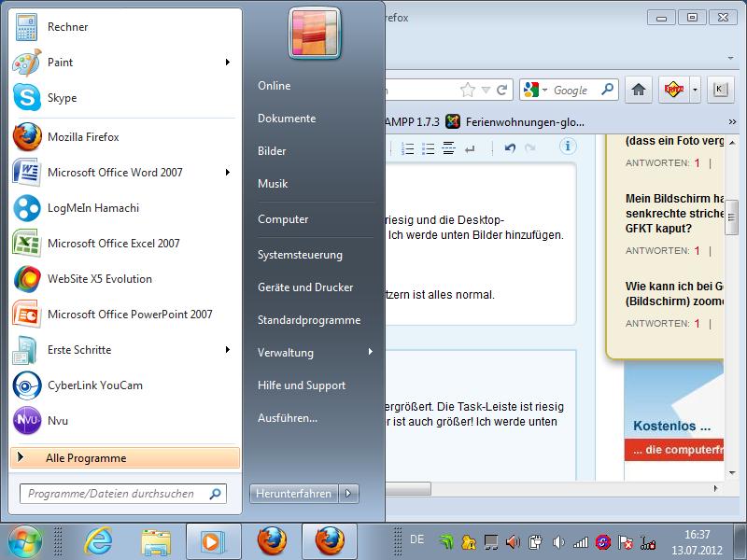Image resolution: width=747 pixels, height=560 pixels.
Task: Open Windows Media Player from taskbar
Action: (213, 542)
